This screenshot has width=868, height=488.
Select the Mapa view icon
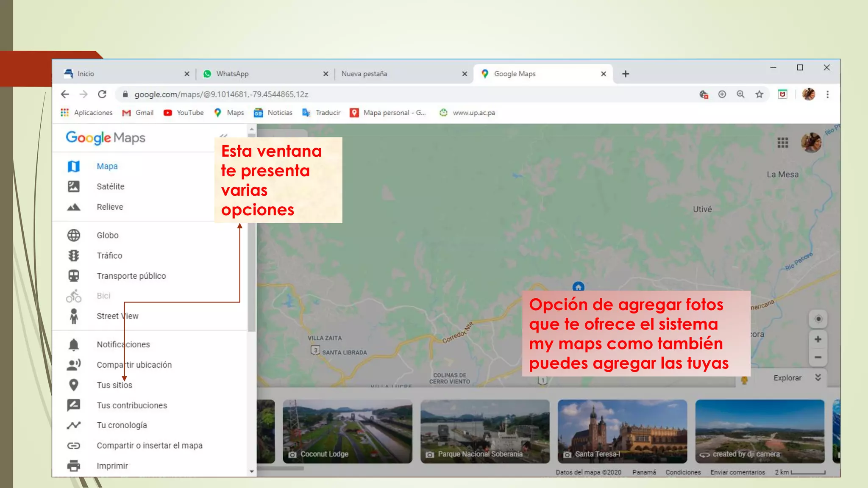(74, 166)
